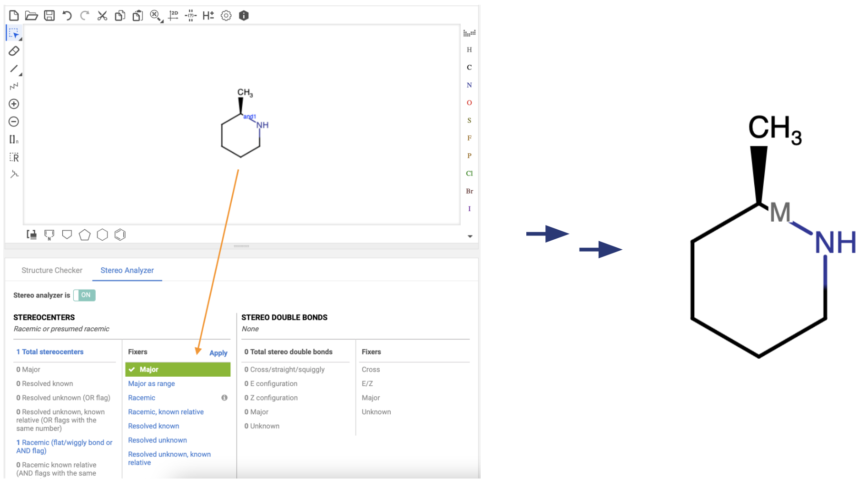The image size is (868, 489).
Task: Expand the atom list arrow
Action: [x=470, y=236]
